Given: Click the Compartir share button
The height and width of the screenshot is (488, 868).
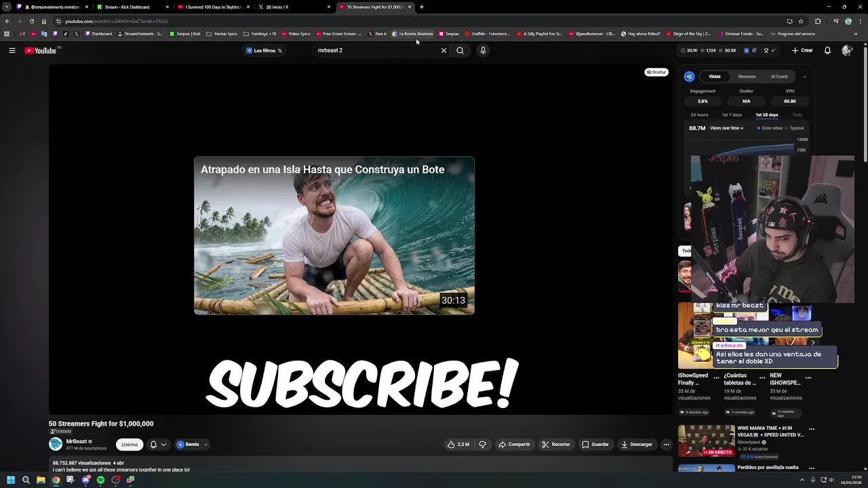Looking at the screenshot, I should coord(514,445).
